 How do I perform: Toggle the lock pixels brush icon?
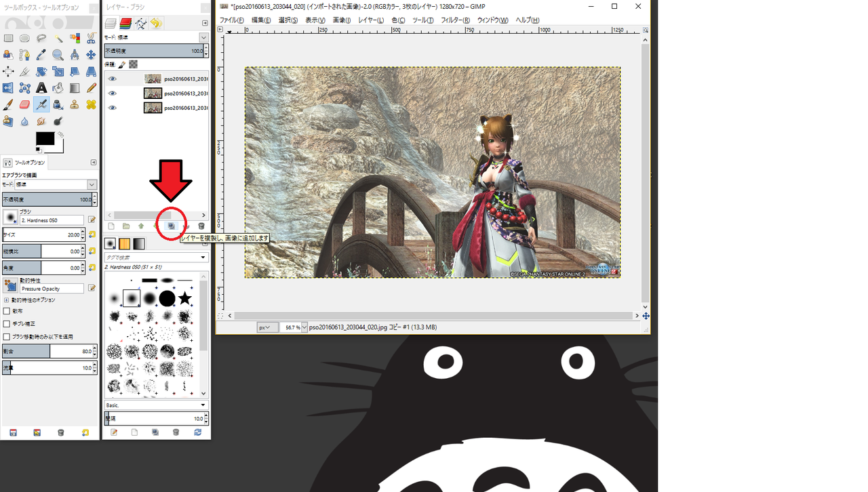tap(121, 64)
